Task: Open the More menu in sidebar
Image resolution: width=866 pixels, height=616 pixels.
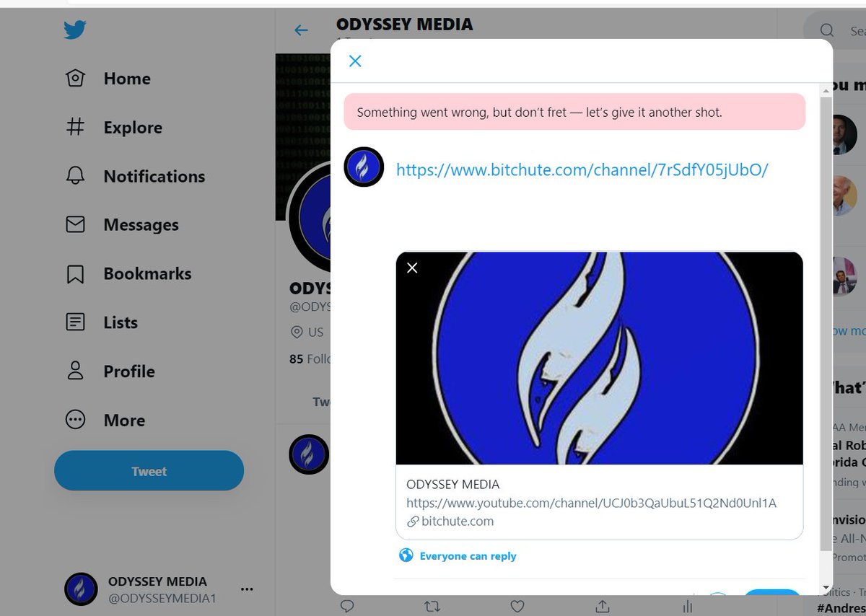Action: pyautogui.click(x=105, y=421)
